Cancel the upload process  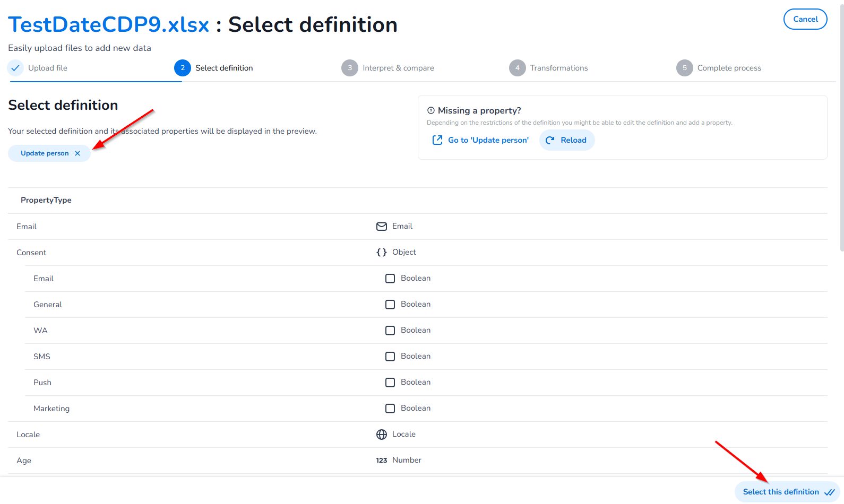point(805,19)
